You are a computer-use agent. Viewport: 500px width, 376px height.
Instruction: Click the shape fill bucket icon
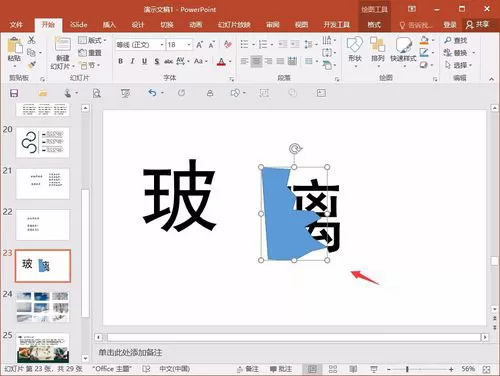tap(424, 40)
